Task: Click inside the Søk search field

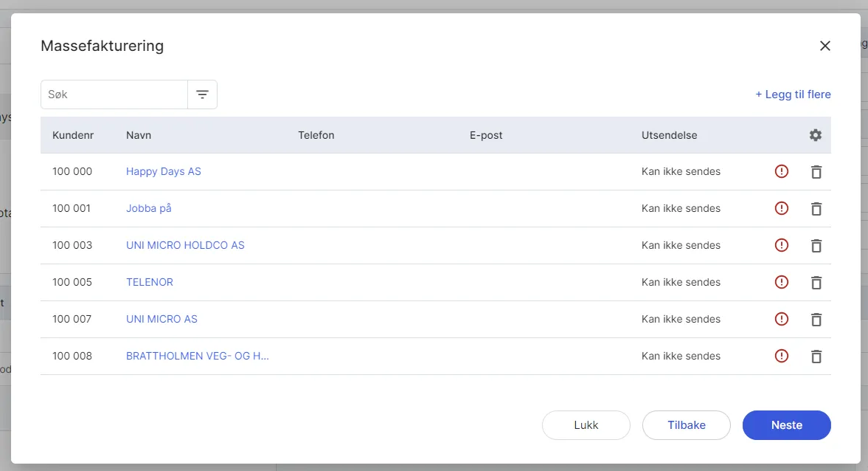Action: click(x=114, y=94)
